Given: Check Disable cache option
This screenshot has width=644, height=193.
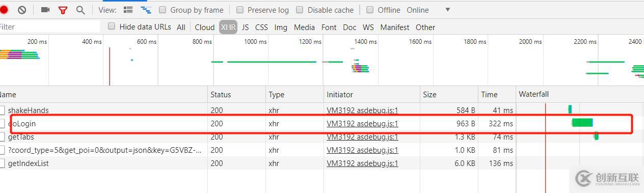Looking at the screenshot, I should (x=300, y=10).
